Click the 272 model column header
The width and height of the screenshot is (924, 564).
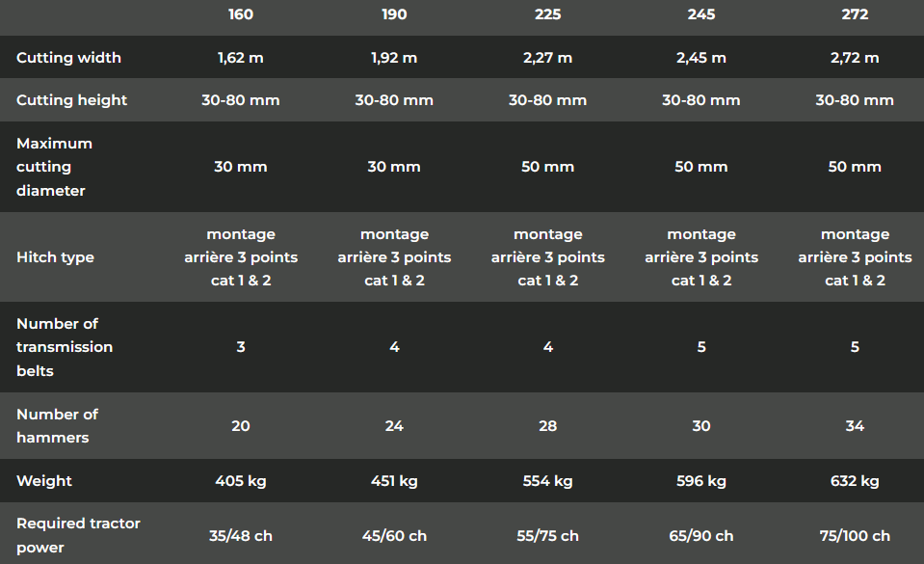(x=855, y=14)
